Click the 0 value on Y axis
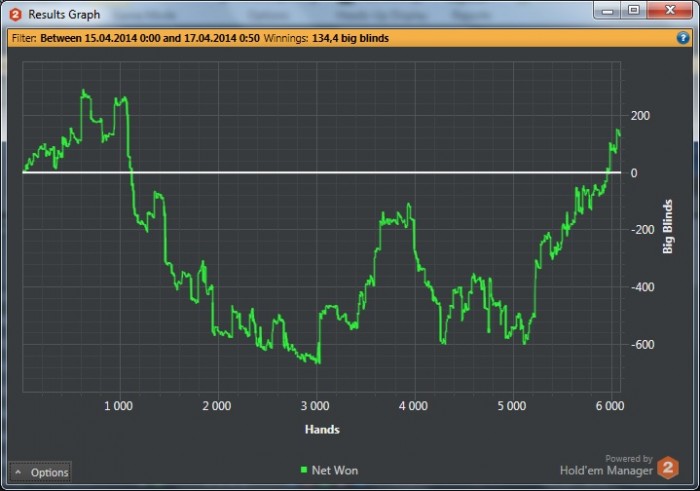Image resolution: width=700 pixels, height=491 pixels. pos(634,173)
